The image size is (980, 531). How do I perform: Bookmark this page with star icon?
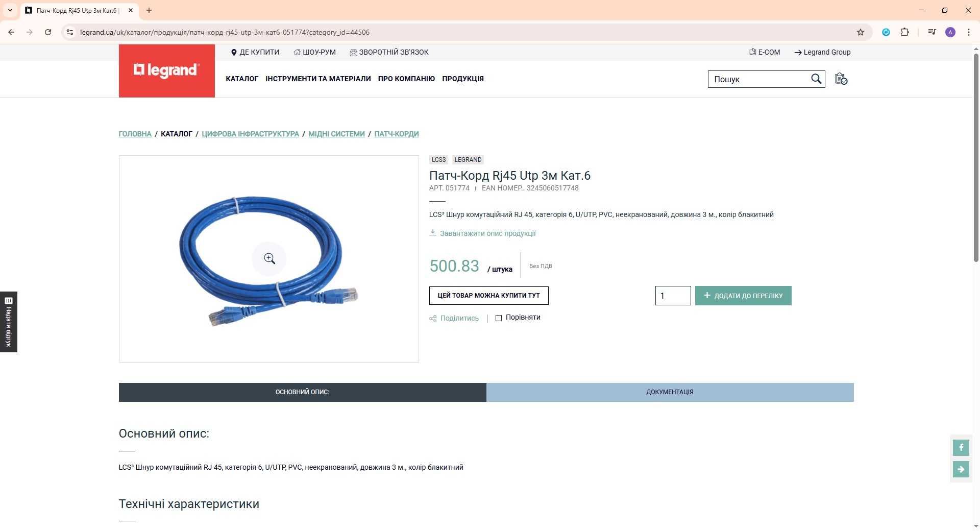(x=860, y=32)
